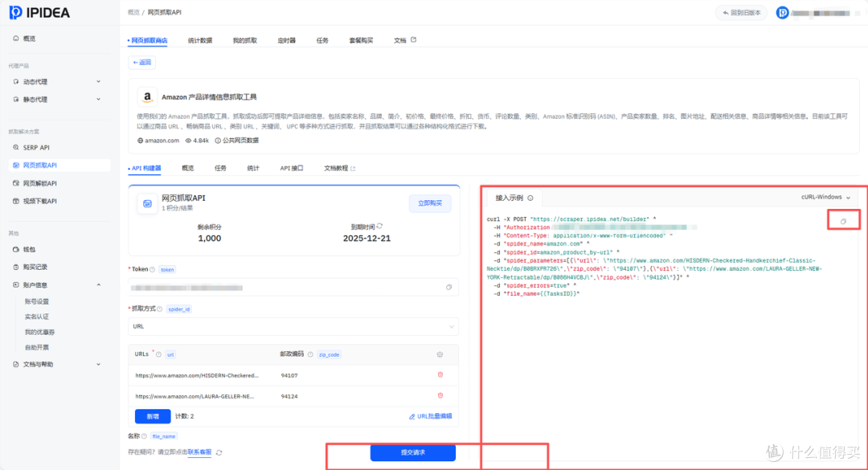Click refresh icon next to 联系客服
This screenshot has height=470, width=868.
coord(219,453)
